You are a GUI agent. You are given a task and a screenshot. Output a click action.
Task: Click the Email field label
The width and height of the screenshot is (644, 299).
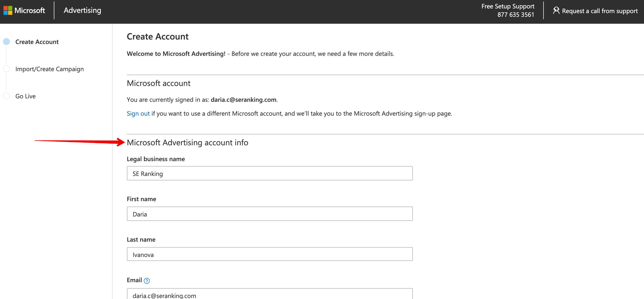(x=134, y=280)
